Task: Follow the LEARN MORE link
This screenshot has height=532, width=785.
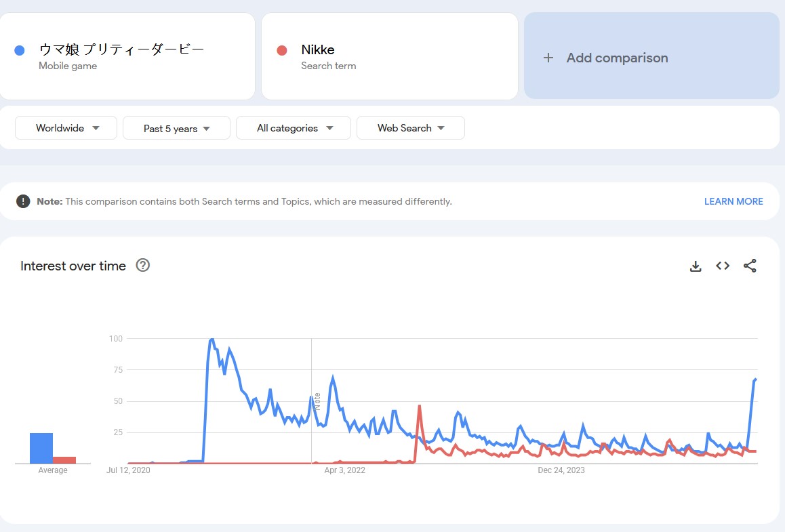Action: 733,201
